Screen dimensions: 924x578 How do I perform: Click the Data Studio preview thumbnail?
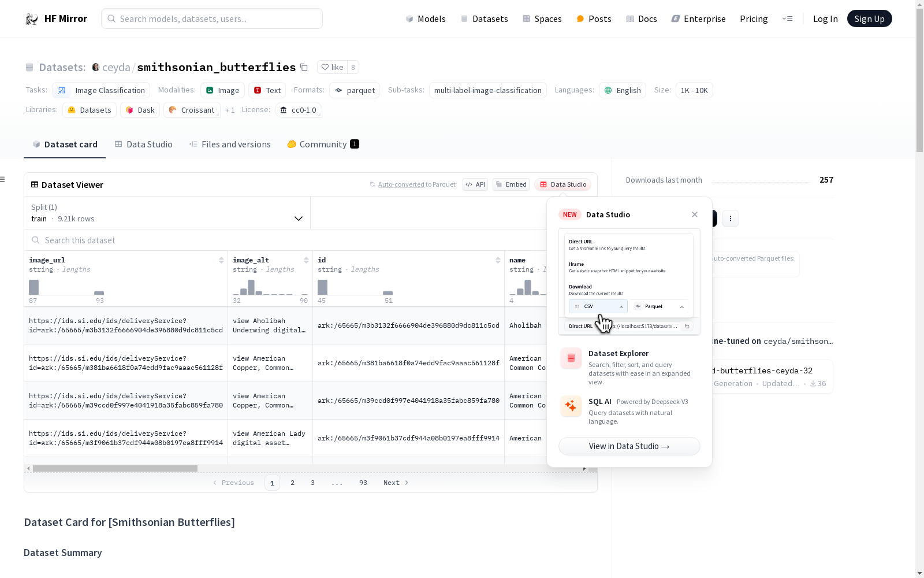[629, 282]
